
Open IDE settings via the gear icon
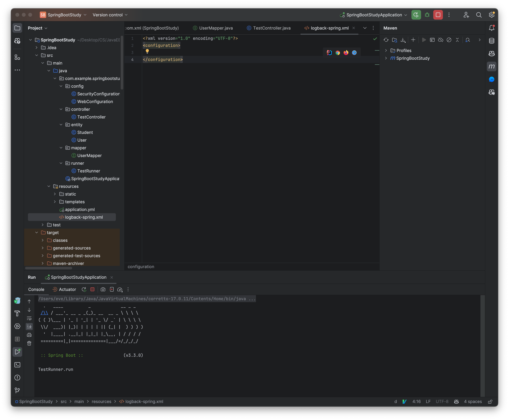(x=491, y=15)
